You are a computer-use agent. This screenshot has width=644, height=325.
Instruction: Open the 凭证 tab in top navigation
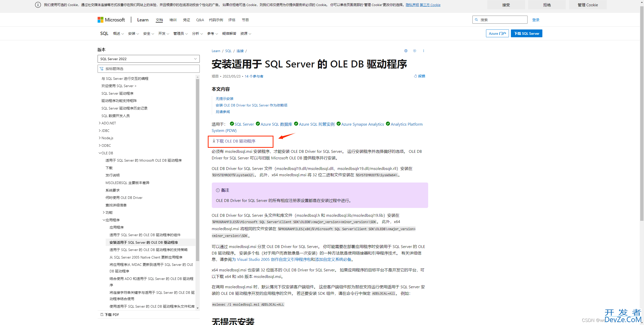pyautogui.click(x=186, y=20)
